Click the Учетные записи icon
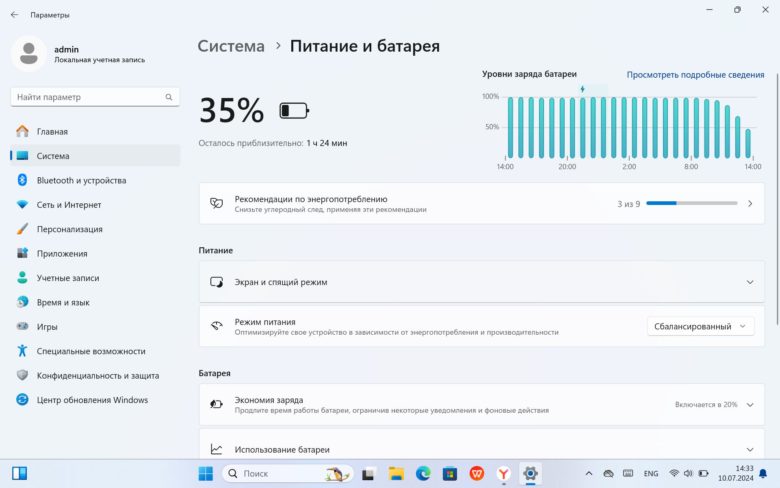This screenshot has width=780, height=488. click(22, 278)
